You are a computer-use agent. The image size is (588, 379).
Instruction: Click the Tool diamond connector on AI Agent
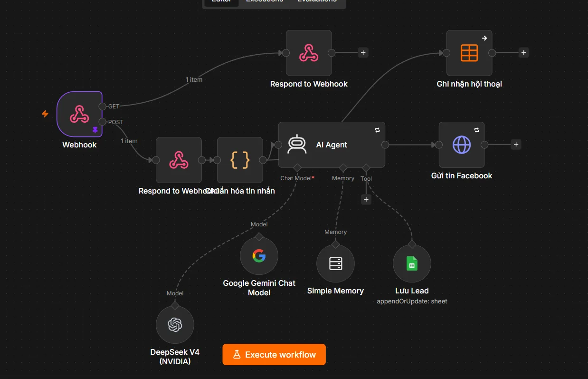366,167
